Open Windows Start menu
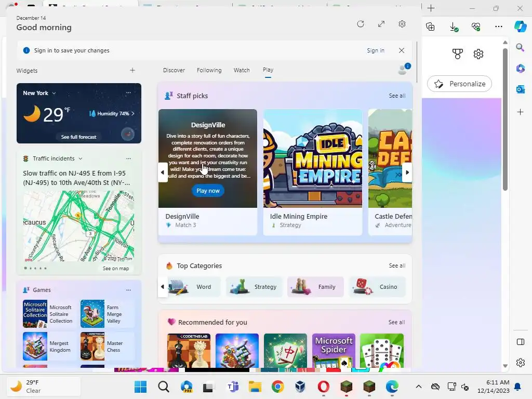The height and width of the screenshot is (399, 532). (x=140, y=387)
